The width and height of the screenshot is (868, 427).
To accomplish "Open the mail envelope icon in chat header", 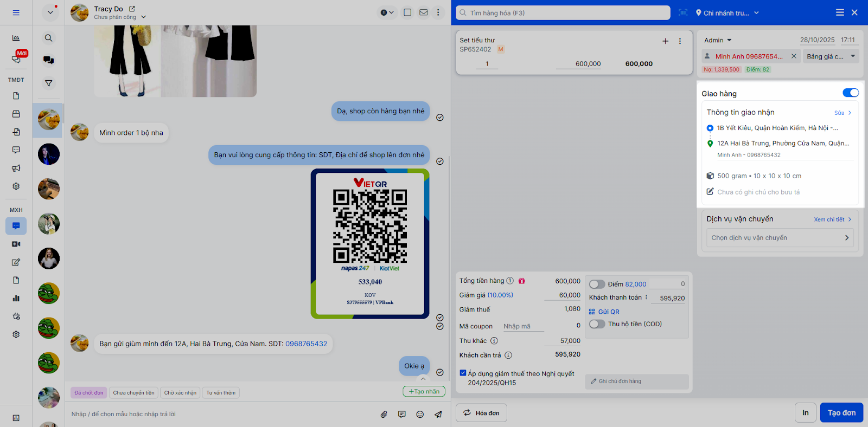I will tap(424, 12).
